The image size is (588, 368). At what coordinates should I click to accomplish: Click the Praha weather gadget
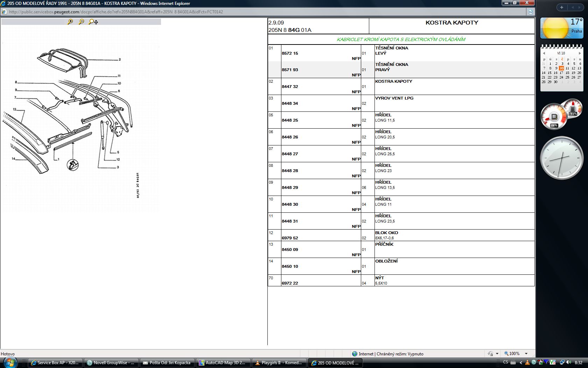[x=561, y=28]
